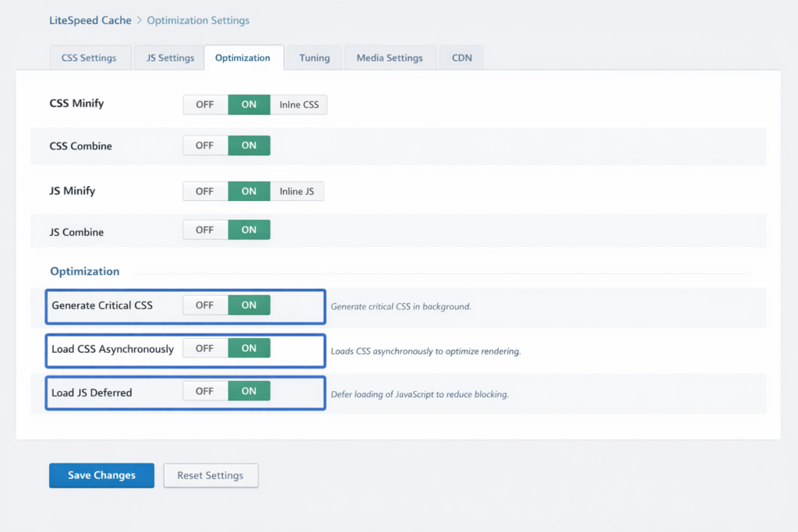This screenshot has width=798, height=532.
Task: Enable Load CSS Asynchronously ON button
Action: coord(249,348)
